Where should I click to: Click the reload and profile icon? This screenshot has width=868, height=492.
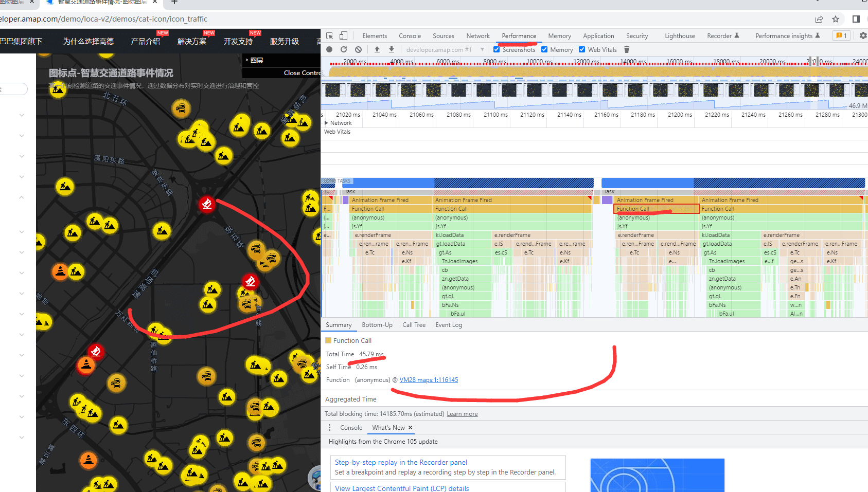[344, 50]
